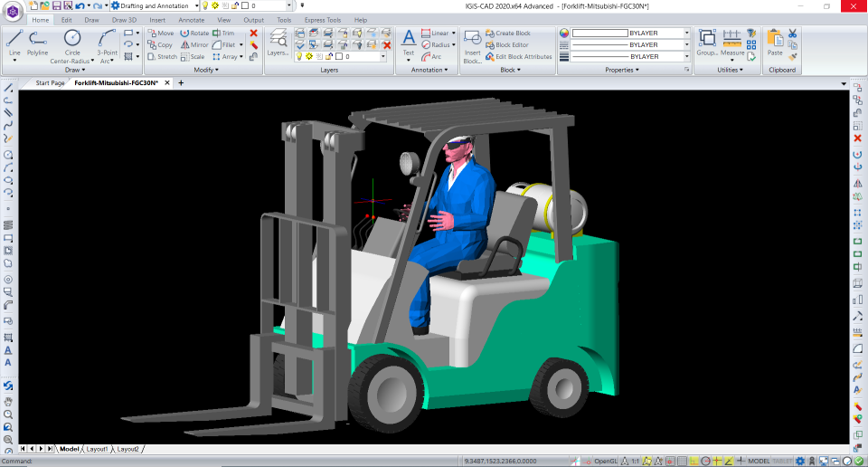This screenshot has height=467, width=868.
Task: Click the Group tool
Action: click(707, 43)
